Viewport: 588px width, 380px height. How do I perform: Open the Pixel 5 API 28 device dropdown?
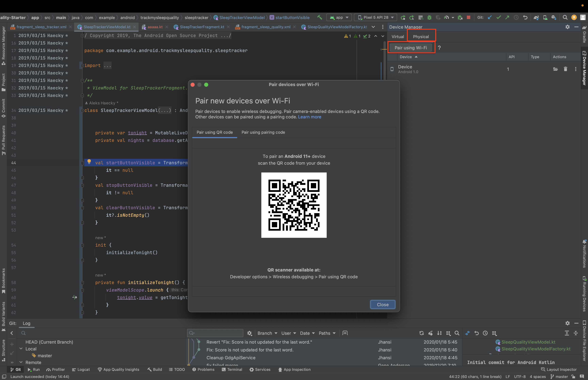coord(375,17)
